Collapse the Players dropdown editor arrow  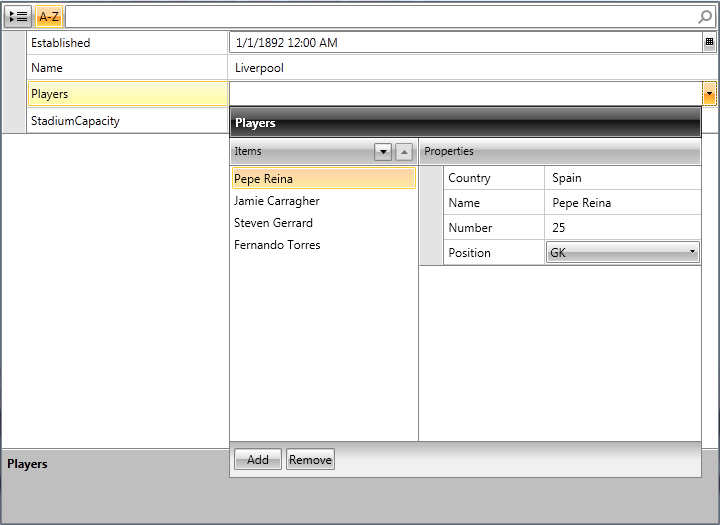click(x=709, y=94)
